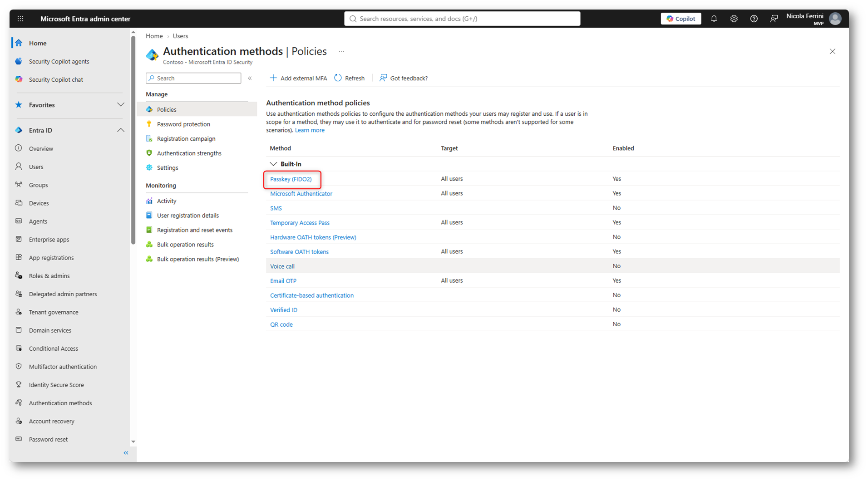868x481 pixels.
Task: Click the App registrations icon in sidebar
Action: (19, 257)
